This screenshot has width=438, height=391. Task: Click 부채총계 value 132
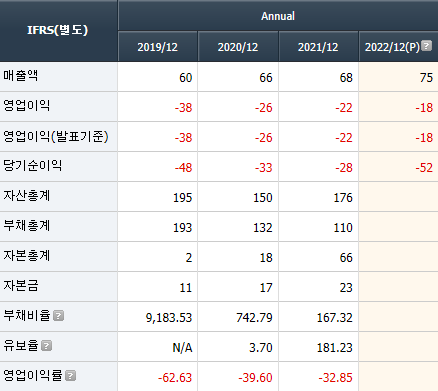click(x=263, y=228)
